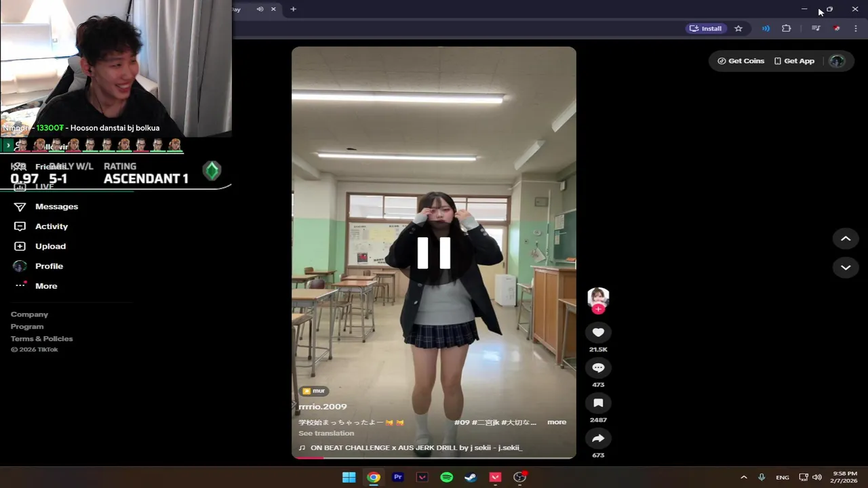Click Install app button in address bar
The image size is (868, 488).
coord(705,28)
